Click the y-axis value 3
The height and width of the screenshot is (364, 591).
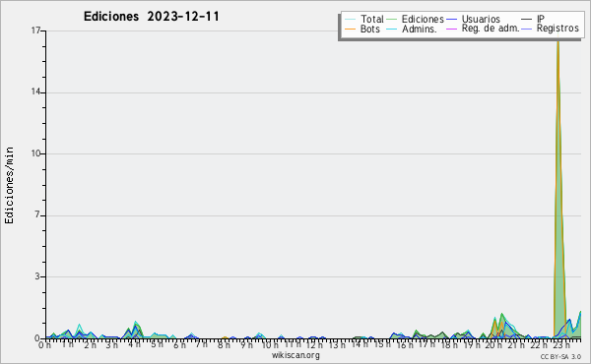click(37, 276)
